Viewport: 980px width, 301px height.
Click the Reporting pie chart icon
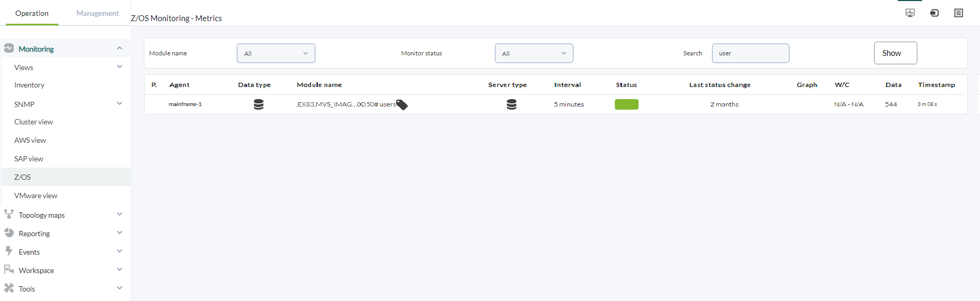[9, 232]
